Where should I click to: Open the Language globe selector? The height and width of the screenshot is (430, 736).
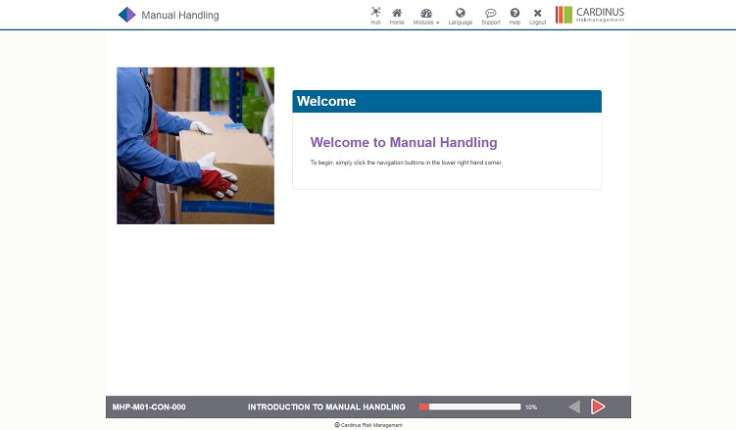click(460, 15)
